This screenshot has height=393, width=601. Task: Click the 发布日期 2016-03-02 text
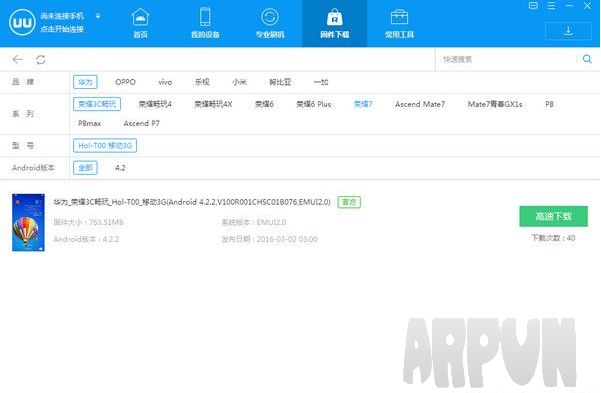pyautogui.click(x=269, y=239)
